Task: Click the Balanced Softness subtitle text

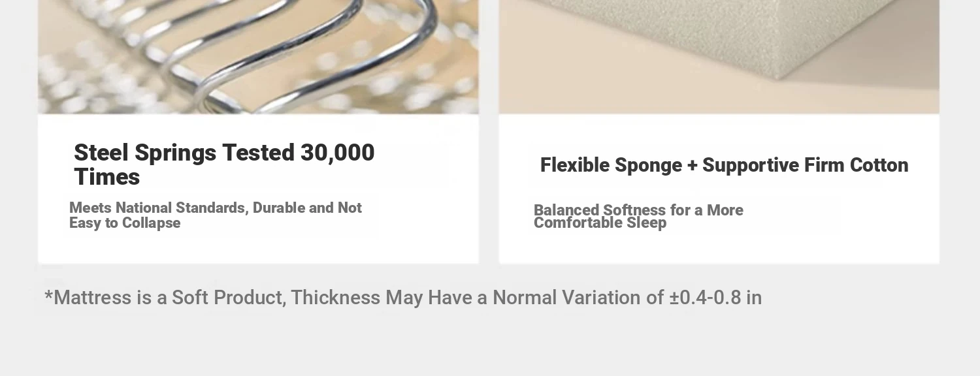Action: click(x=638, y=216)
